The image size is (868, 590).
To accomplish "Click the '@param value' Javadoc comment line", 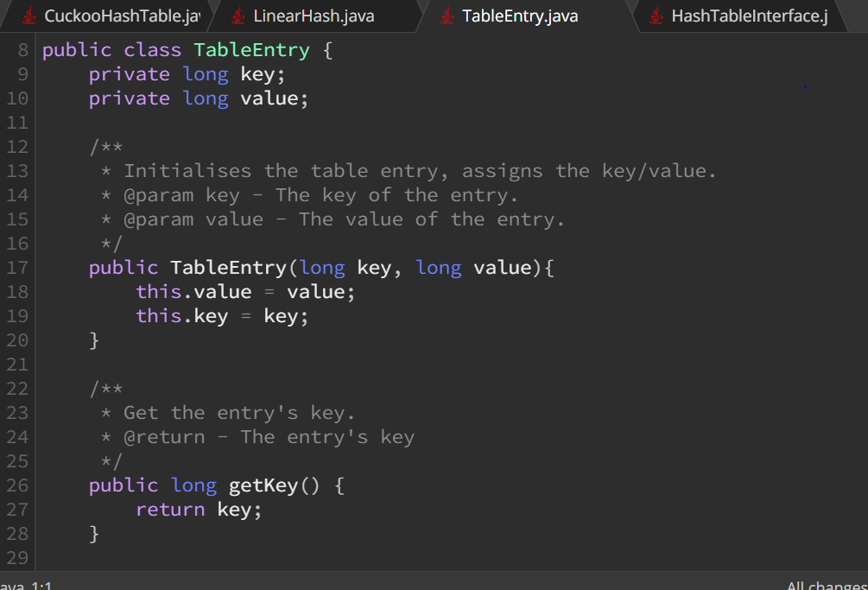I will tap(333, 219).
